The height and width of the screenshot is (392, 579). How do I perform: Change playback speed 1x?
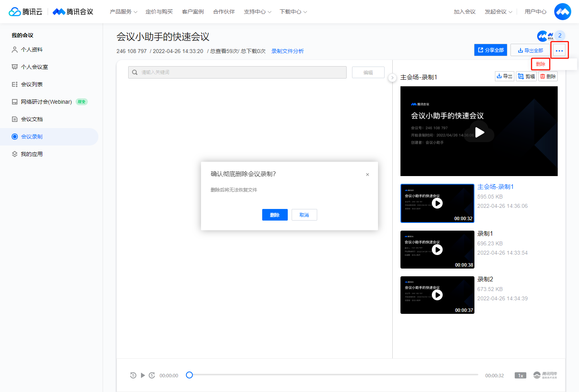click(x=521, y=375)
